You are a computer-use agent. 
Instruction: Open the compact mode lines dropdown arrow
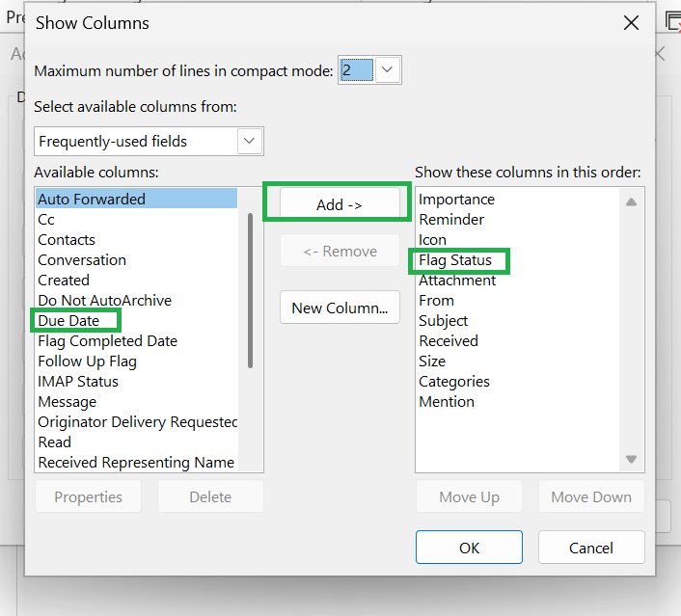click(387, 69)
